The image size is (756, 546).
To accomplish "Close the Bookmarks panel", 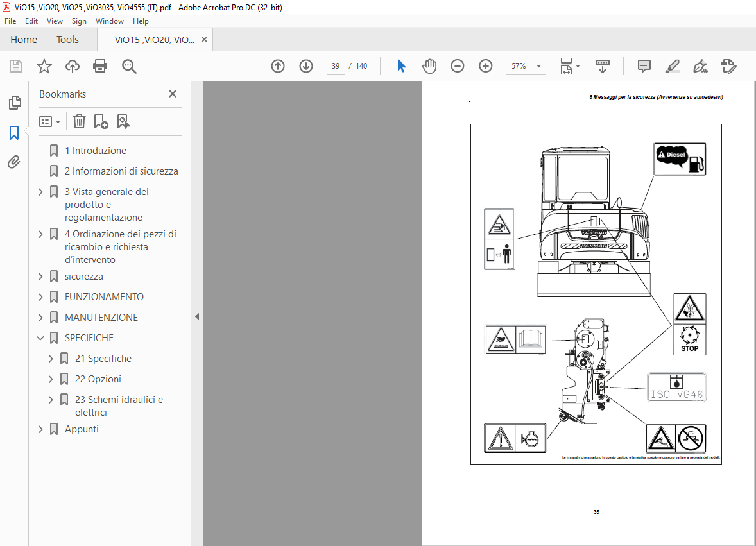I will [x=173, y=94].
